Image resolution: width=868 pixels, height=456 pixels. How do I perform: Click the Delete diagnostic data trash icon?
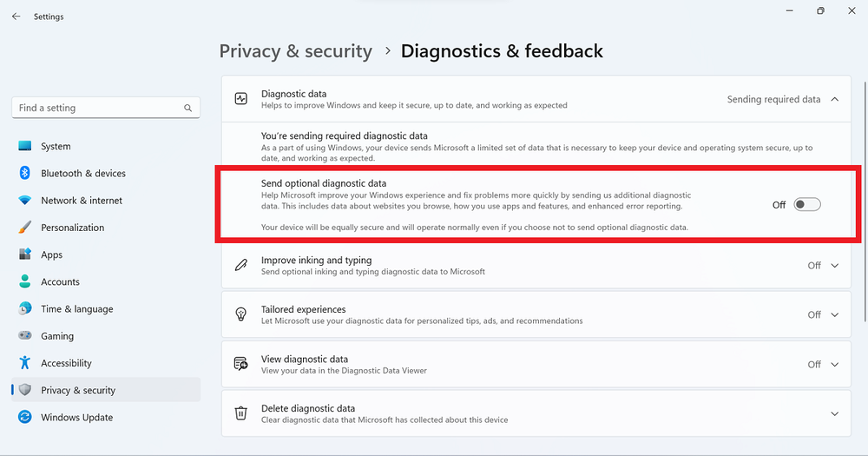[240, 413]
